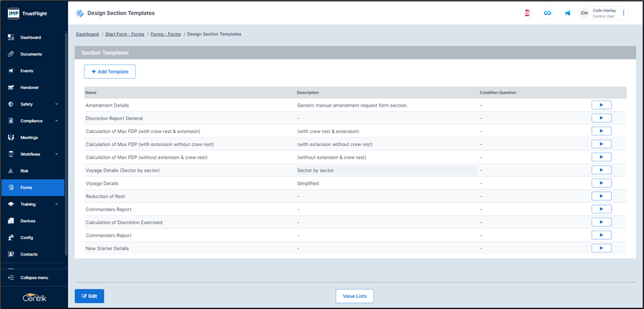Click the play arrow for Reduction of Rest
This screenshot has height=309, width=644.
tap(601, 196)
